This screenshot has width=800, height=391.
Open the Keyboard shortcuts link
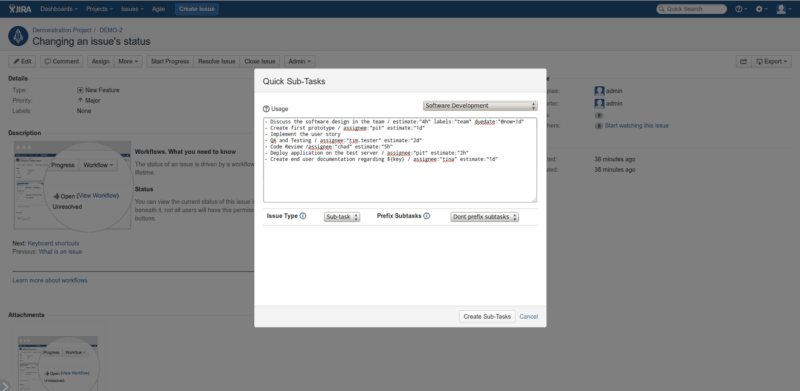54,243
